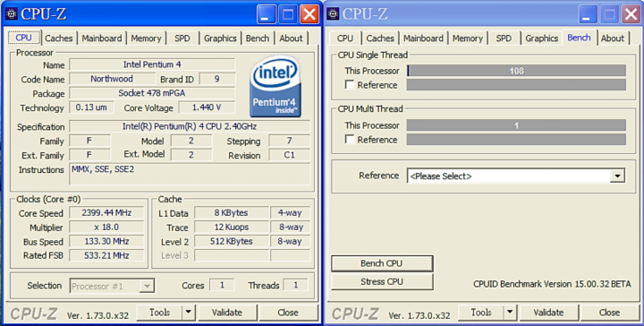Click single thread This Processor bar showing 108
644x326 pixels.
(x=516, y=71)
